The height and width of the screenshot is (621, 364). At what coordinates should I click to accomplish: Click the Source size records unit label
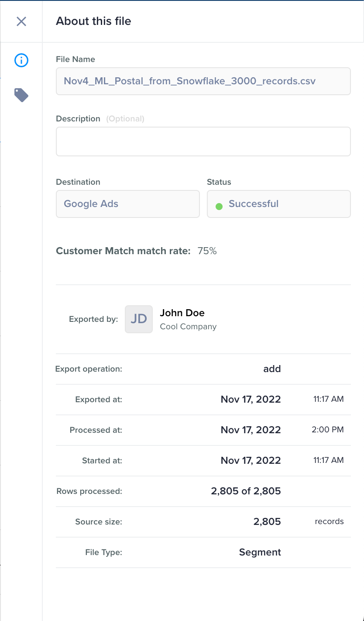(329, 521)
